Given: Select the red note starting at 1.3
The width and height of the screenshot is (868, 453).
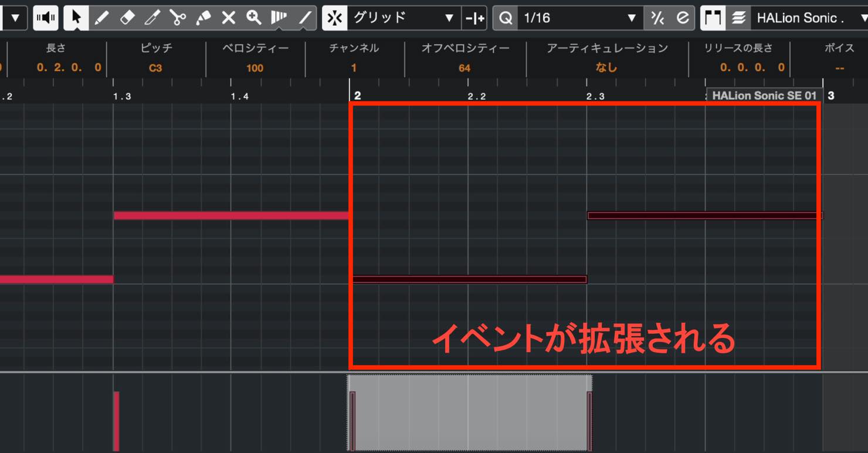Looking at the screenshot, I should click(232, 215).
